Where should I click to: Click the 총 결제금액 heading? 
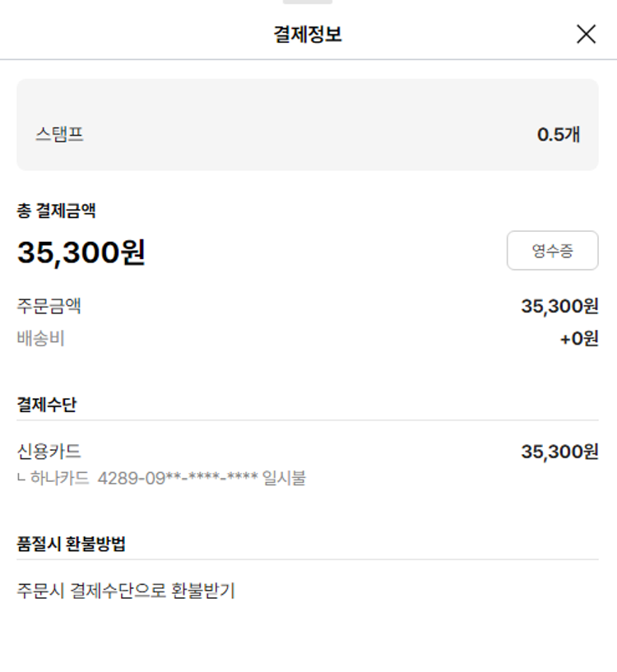tap(57, 211)
